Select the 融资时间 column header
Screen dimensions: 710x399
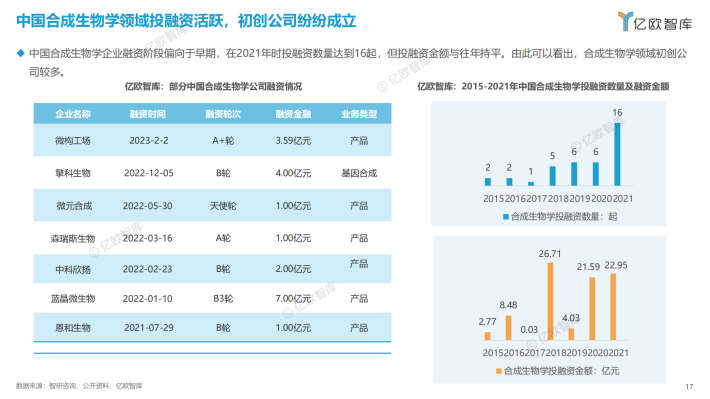point(148,114)
